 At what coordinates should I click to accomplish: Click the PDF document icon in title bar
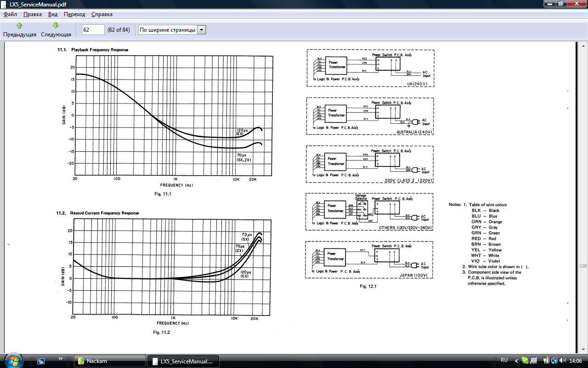[4, 4]
